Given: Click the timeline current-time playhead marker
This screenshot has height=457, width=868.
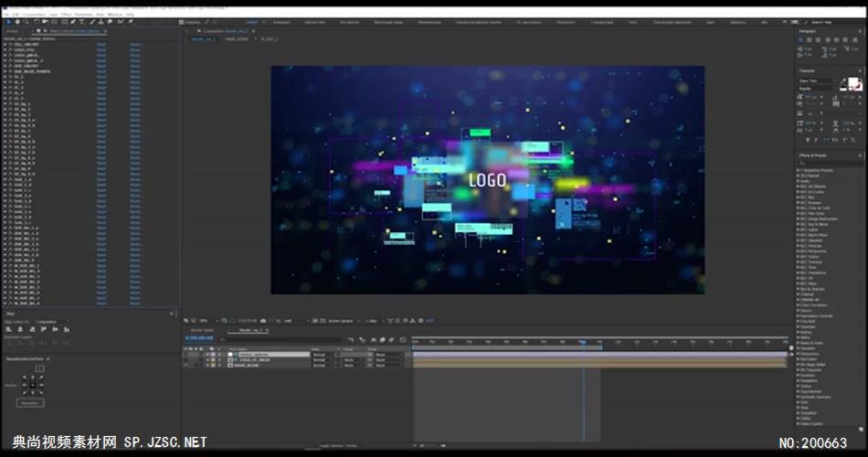Looking at the screenshot, I should coord(583,343).
